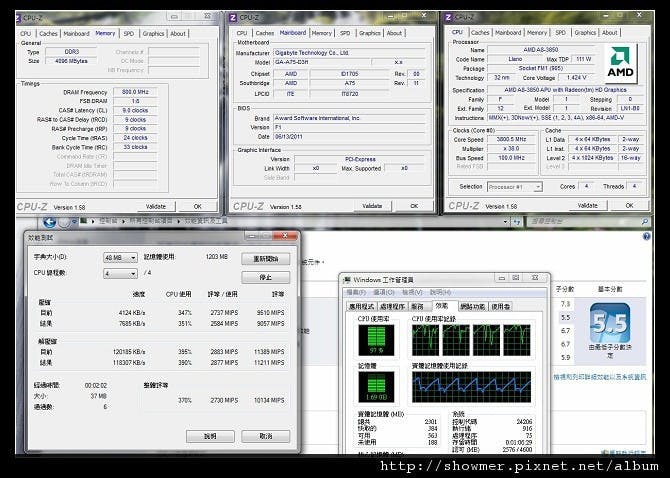Click the memory usage gauge in Task Manager
This screenshot has height=478, width=670.
pyautogui.click(x=375, y=384)
